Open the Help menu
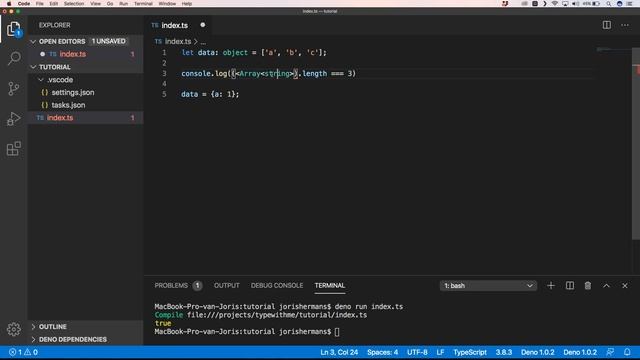640x360 pixels. (187, 4)
